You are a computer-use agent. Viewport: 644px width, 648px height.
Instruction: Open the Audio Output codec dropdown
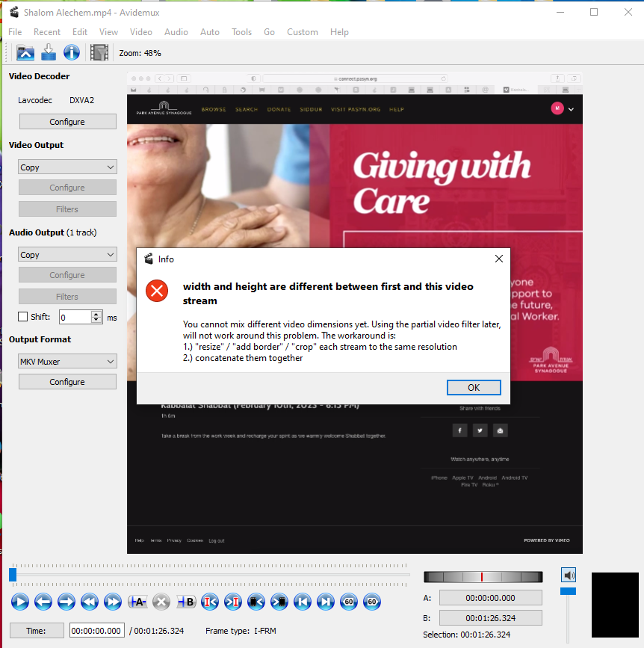click(x=67, y=255)
